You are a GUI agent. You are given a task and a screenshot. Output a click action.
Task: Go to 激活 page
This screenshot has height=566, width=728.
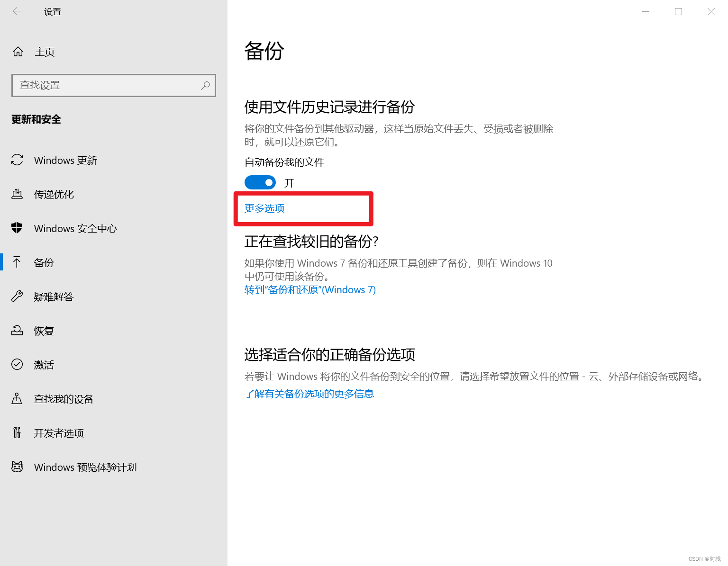tap(114, 365)
